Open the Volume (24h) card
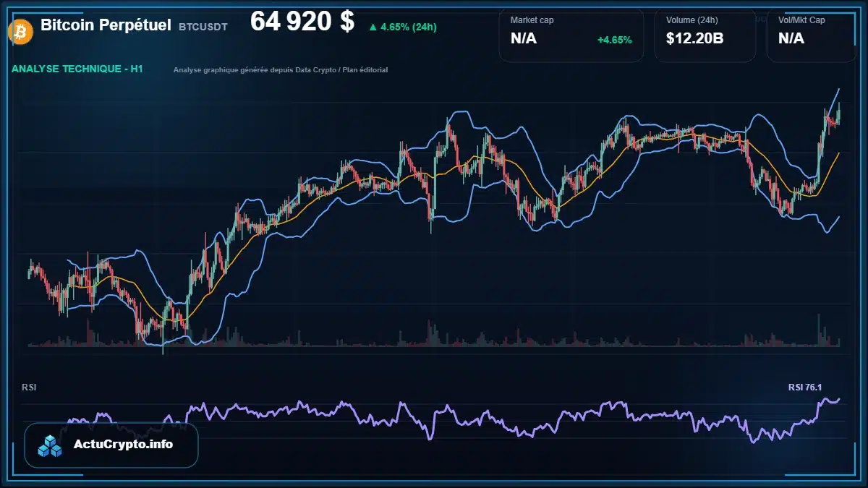The image size is (868, 488). tap(705, 35)
